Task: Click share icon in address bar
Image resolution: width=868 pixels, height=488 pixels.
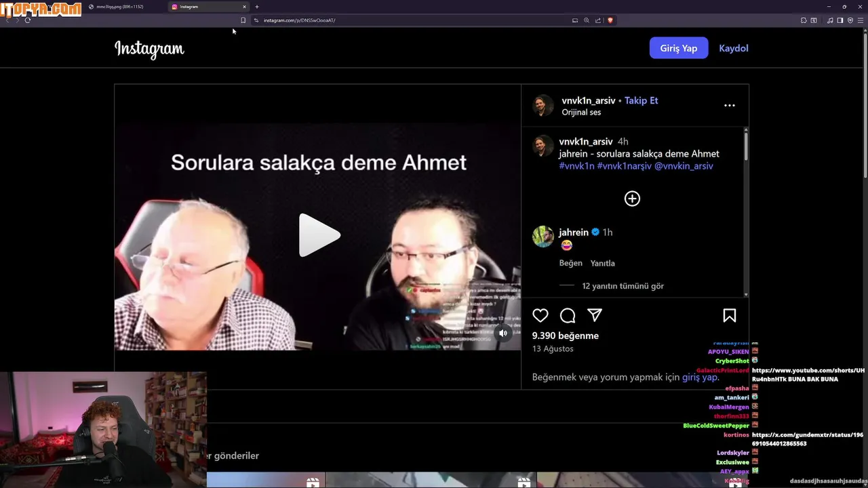Action: pos(598,20)
